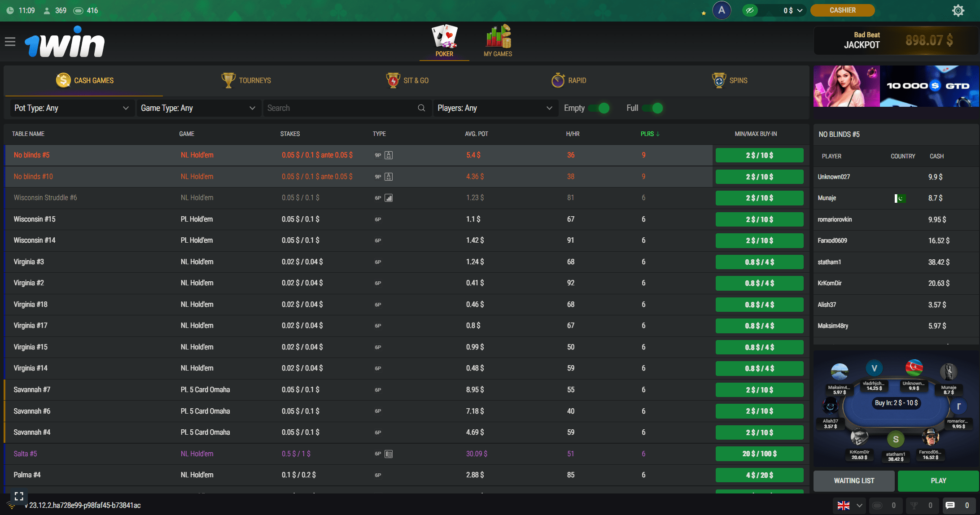Screen dimensions: 980x515
Task: Click the hamburger menu icon
Action: point(10,42)
